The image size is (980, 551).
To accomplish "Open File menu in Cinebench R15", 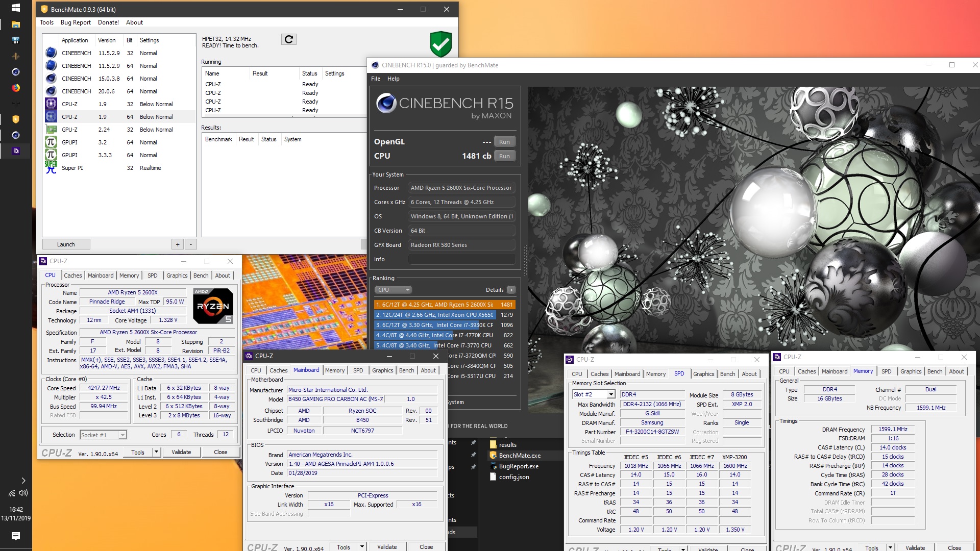I will pyautogui.click(x=376, y=79).
